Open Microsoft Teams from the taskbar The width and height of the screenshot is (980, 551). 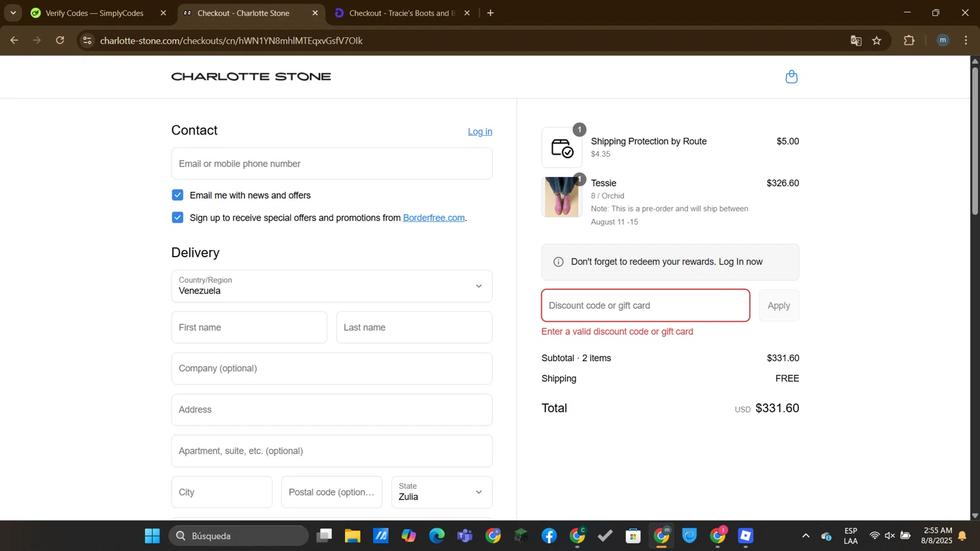(x=465, y=536)
